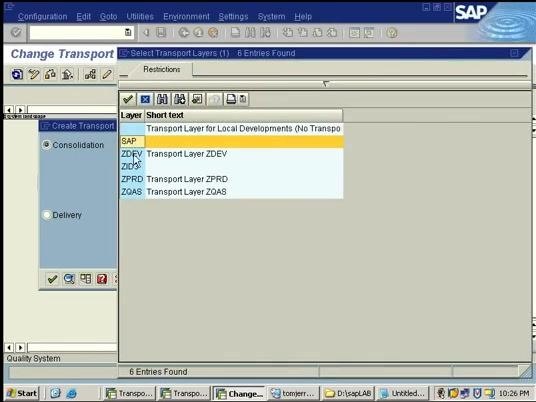
Task: Switch to the Change... taskbar window
Action: click(240, 393)
